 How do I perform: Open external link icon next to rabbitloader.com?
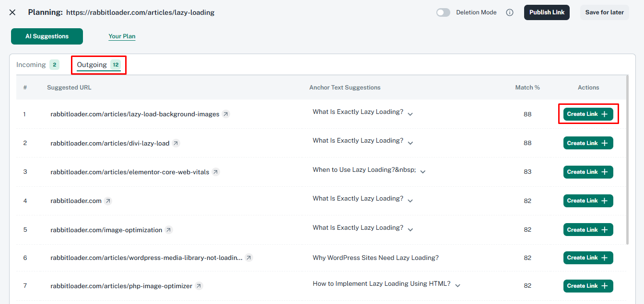point(108,201)
